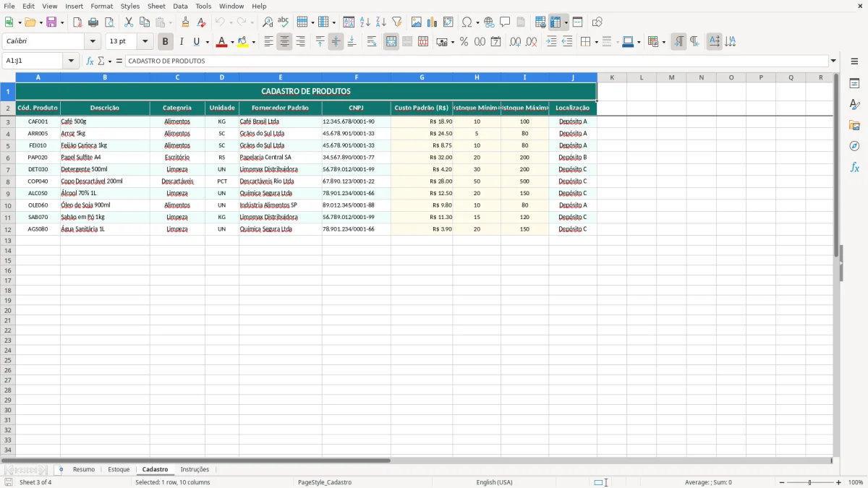Toggle Bold formatting
Viewport: 868px width, 488px height.
(x=166, y=42)
